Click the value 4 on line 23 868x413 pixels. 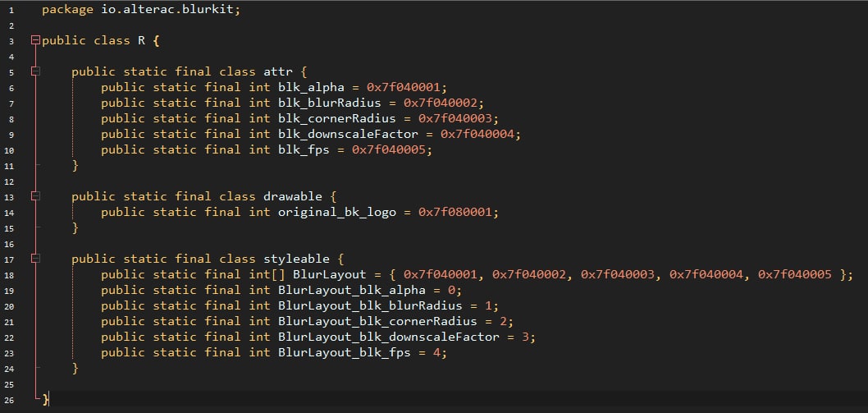(x=436, y=352)
